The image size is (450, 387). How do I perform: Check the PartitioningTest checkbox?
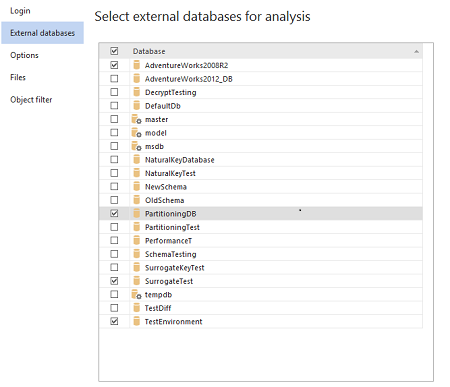(x=114, y=227)
